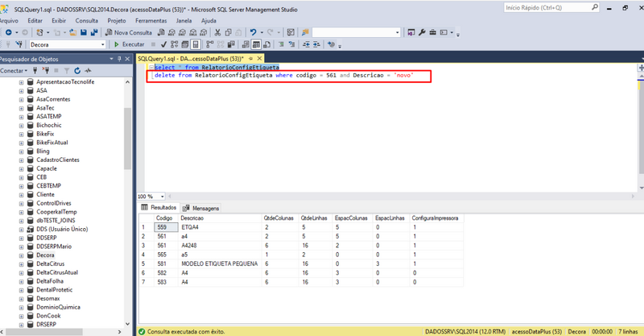Open the find combo box dropdown in toolbar
The height and width of the screenshot is (336, 644).
(397, 32)
